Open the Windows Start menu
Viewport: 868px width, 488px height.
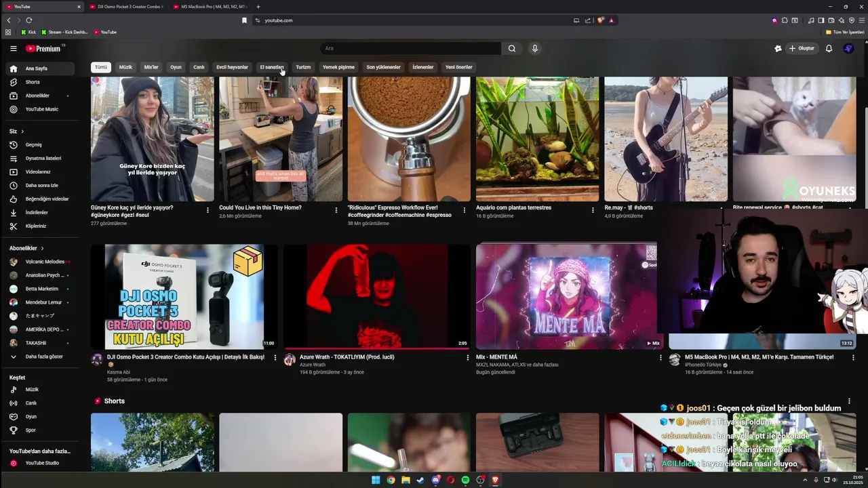376,480
